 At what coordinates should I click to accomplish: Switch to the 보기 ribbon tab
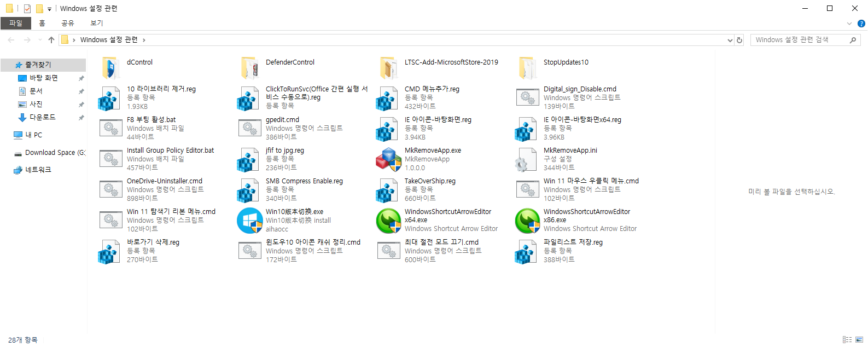click(97, 23)
